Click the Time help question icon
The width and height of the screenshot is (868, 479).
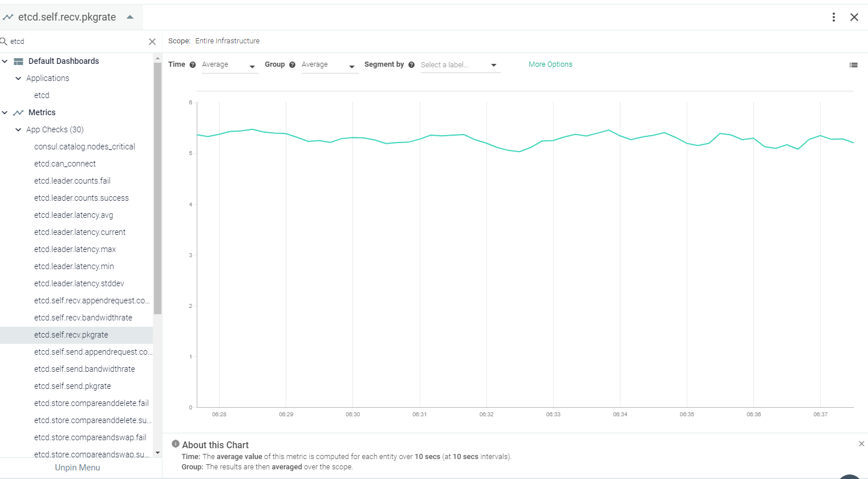pyautogui.click(x=193, y=65)
